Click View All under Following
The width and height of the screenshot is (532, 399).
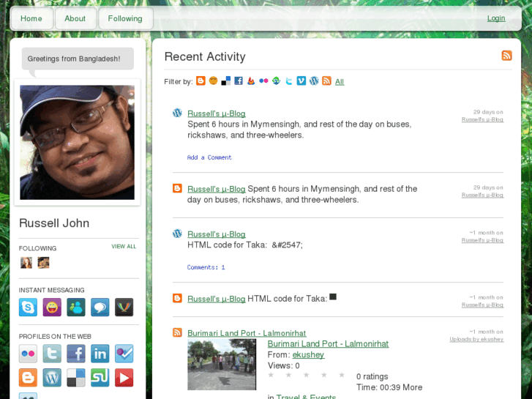pyautogui.click(x=124, y=247)
